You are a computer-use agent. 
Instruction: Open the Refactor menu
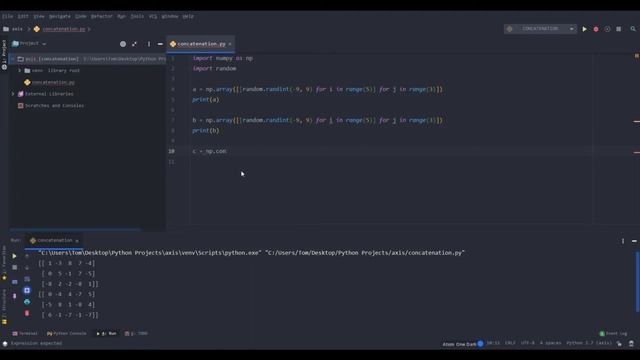[x=102, y=16]
